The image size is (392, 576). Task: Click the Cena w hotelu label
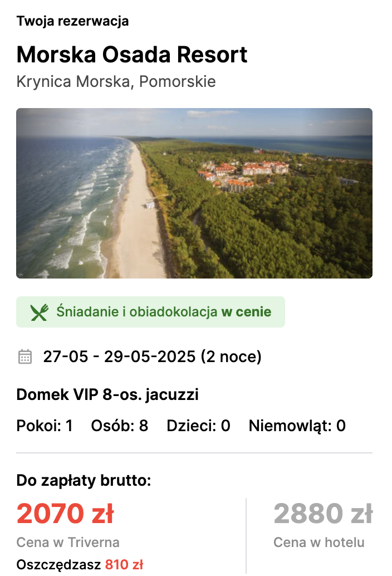point(319,542)
